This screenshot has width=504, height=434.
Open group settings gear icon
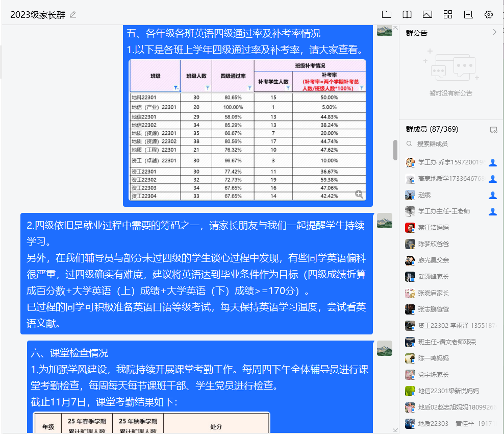coord(489,14)
